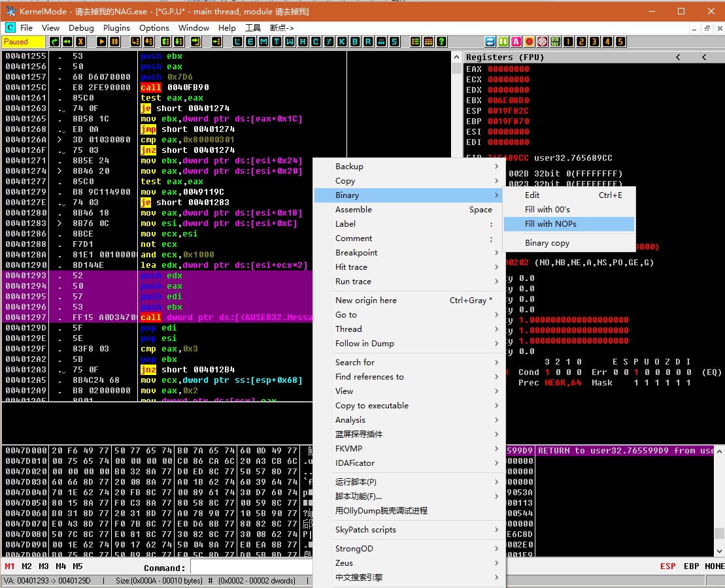Click the toolbar icon numbered 3
Viewport: 725px width, 588px height.
point(595,42)
